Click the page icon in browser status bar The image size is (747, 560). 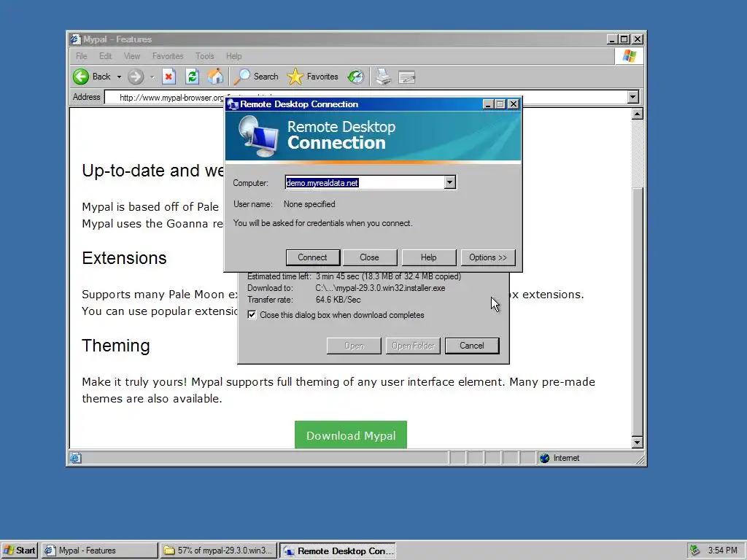pyautogui.click(x=75, y=458)
